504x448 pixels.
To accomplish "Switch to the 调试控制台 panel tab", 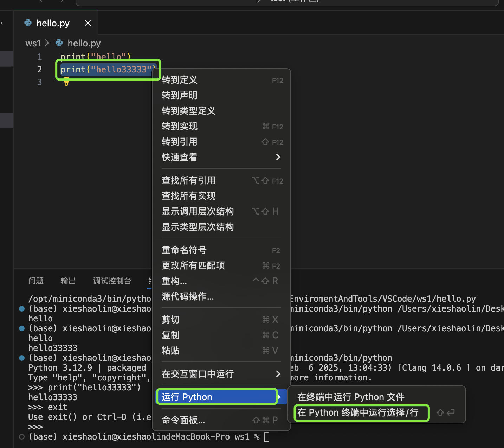I will [x=112, y=281].
